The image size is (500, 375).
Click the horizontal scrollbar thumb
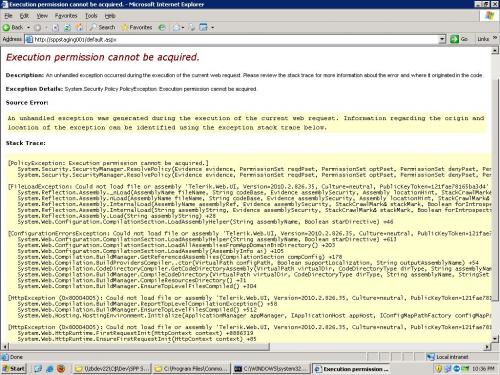(138, 347)
